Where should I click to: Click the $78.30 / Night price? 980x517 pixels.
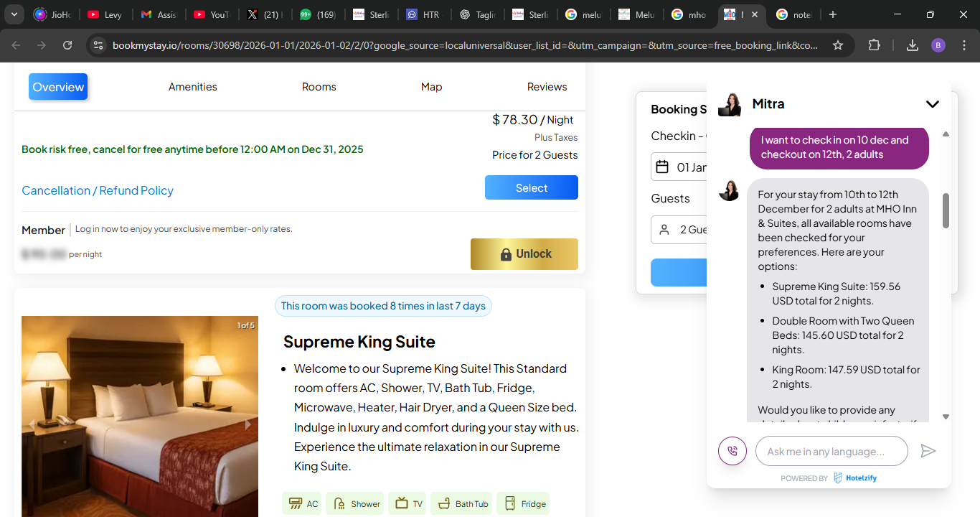click(533, 120)
